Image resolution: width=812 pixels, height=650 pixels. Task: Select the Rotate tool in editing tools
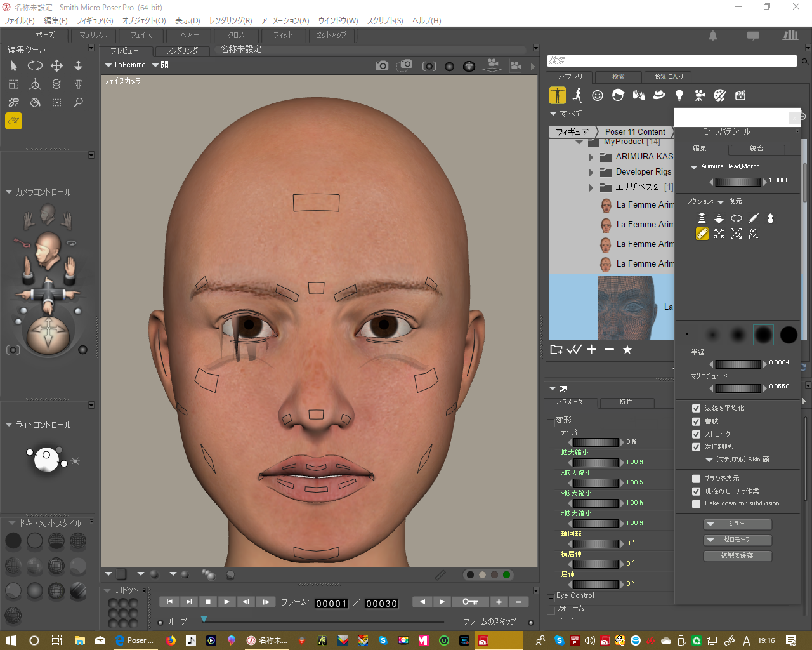35,65
